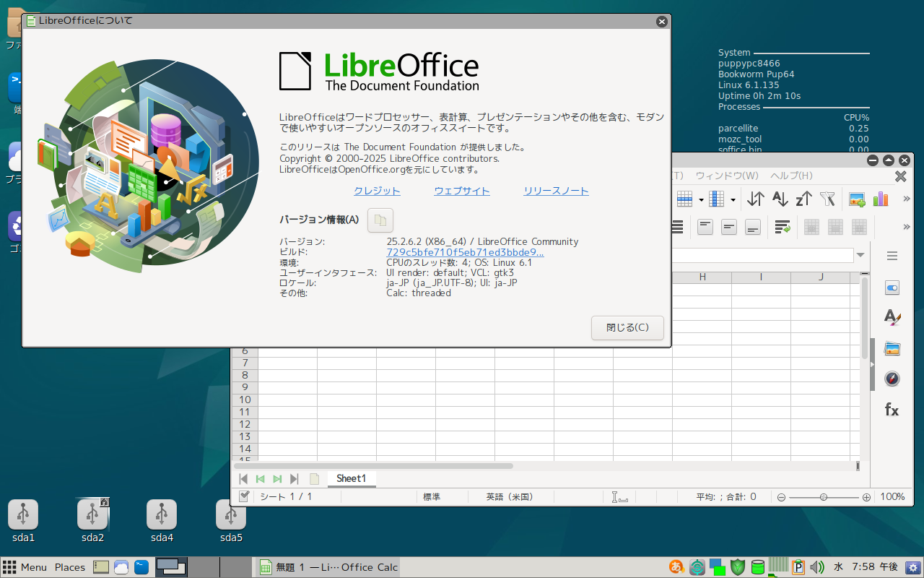Image resolution: width=924 pixels, height=578 pixels.
Task: Close the LibreOfficeについて dialog with its X button
Action: (661, 22)
